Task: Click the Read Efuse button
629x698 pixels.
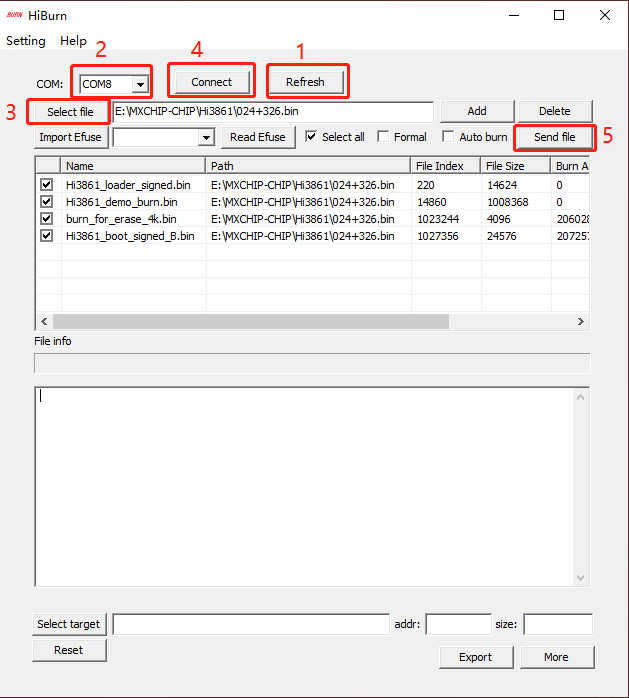Action: pos(258,137)
